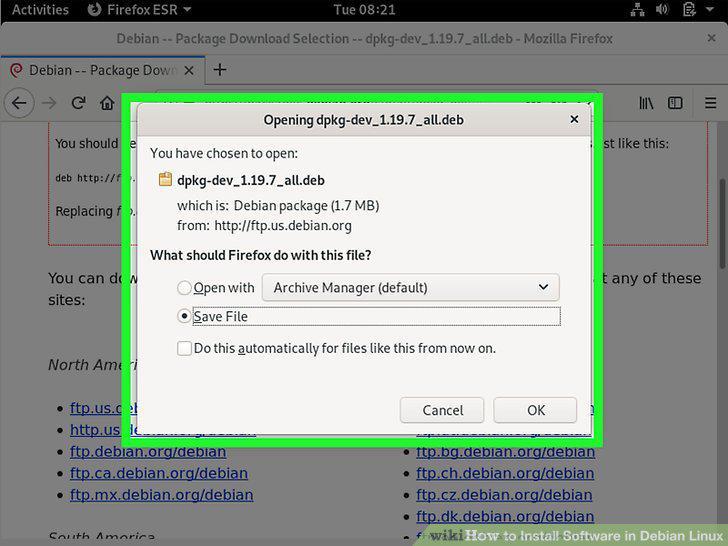Close the Debian Package Download tab
Viewport: 728px width, 546px height.
[x=188, y=71]
